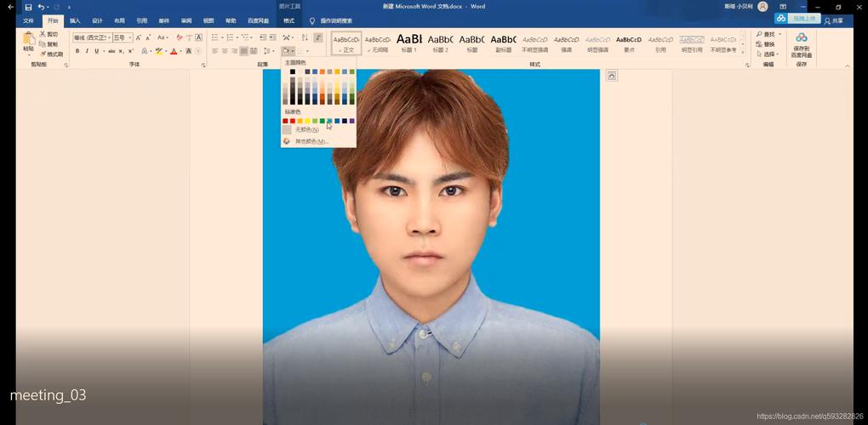This screenshot has width=868, height=425.
Task: Switch to the Insert (插入) ribbon tab
Action: (75, 21)
